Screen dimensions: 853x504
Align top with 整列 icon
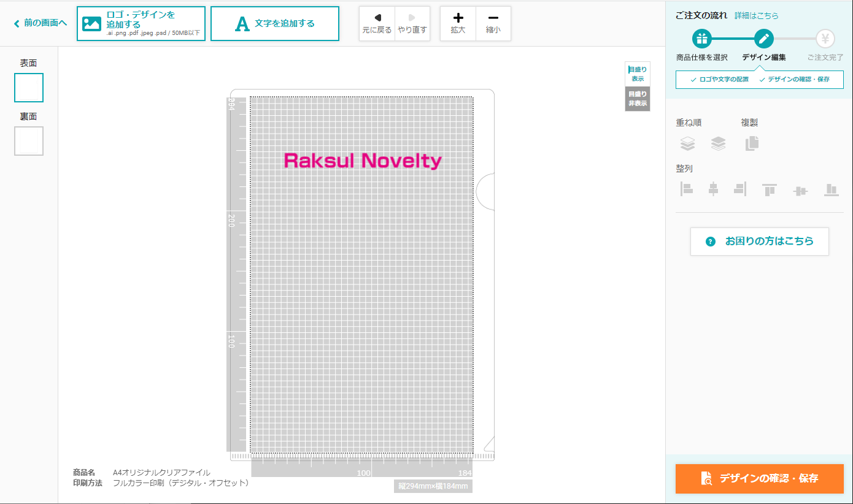(x=770, y=189)
